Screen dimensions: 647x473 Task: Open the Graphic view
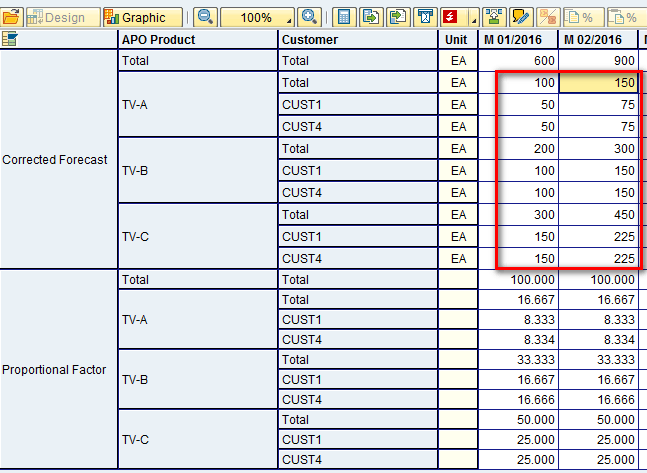143,17
